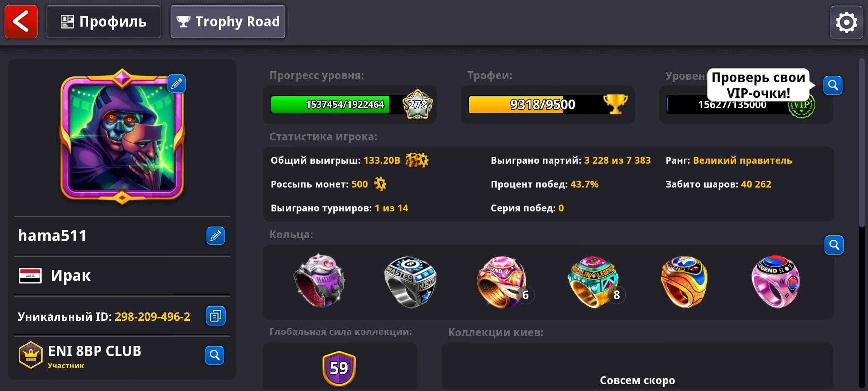
Task: Switch to the Профиль tab
Action: click(103, 21)
